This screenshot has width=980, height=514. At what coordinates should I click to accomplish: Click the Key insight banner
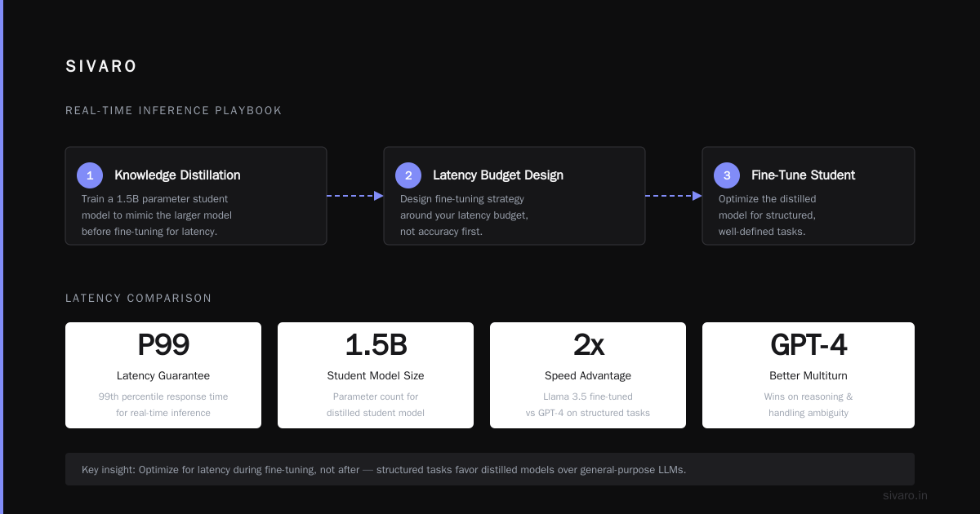pos(490,469)
